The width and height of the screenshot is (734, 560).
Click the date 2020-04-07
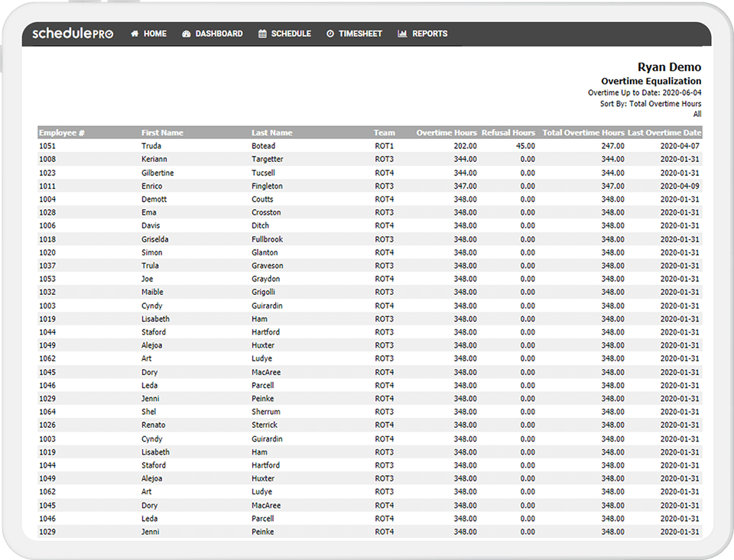coord(680,146)
